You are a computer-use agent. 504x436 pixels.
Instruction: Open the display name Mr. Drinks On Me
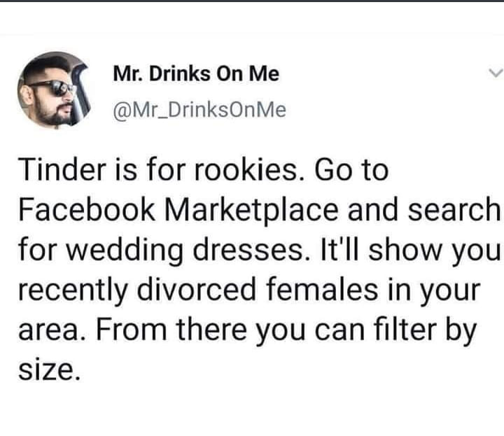tap(196, 73)
